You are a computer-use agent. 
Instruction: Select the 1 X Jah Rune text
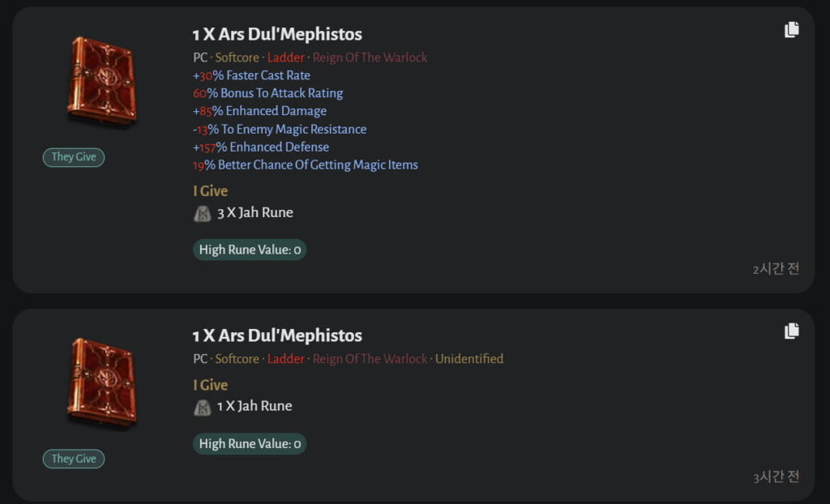point(255,406)
